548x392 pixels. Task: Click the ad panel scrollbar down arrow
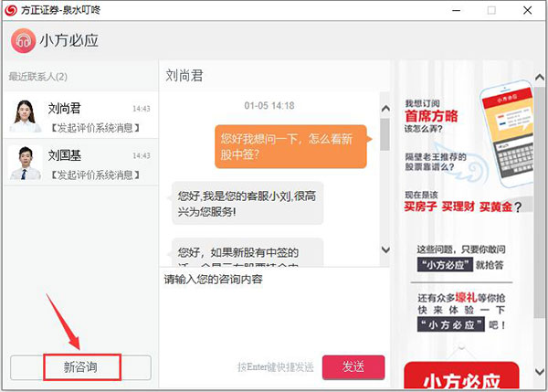(540, 371)
